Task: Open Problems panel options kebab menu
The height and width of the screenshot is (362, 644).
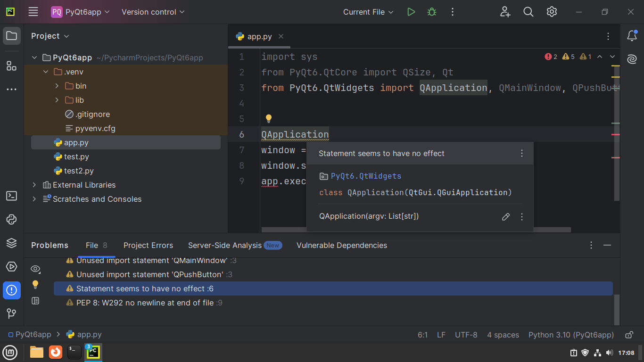Action: point(591,245)
